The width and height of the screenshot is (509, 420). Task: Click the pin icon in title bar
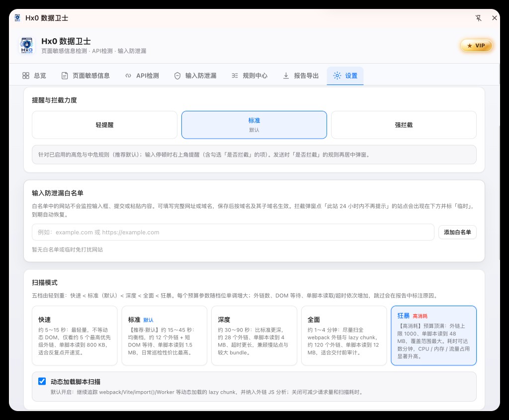[478, 18]
